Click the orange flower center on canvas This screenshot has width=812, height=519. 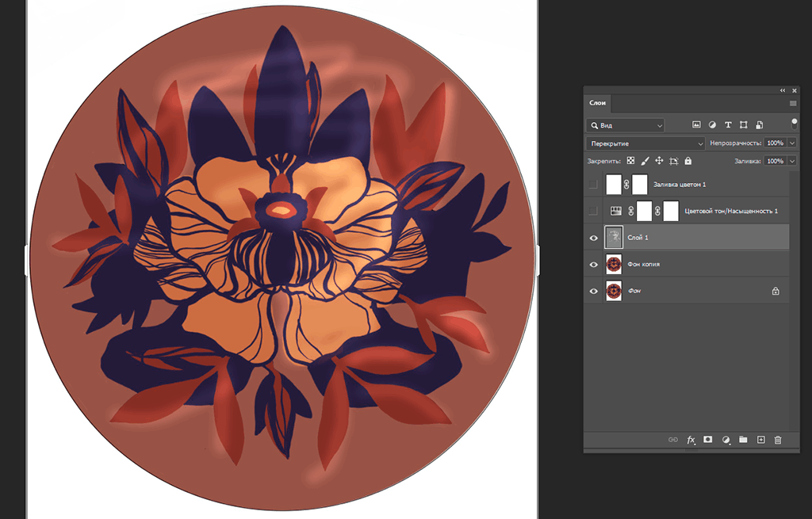[x=282, y=209]
